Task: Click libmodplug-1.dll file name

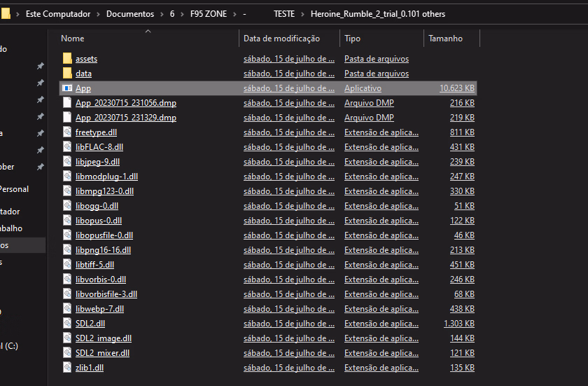Action: (x=106, y=177)
